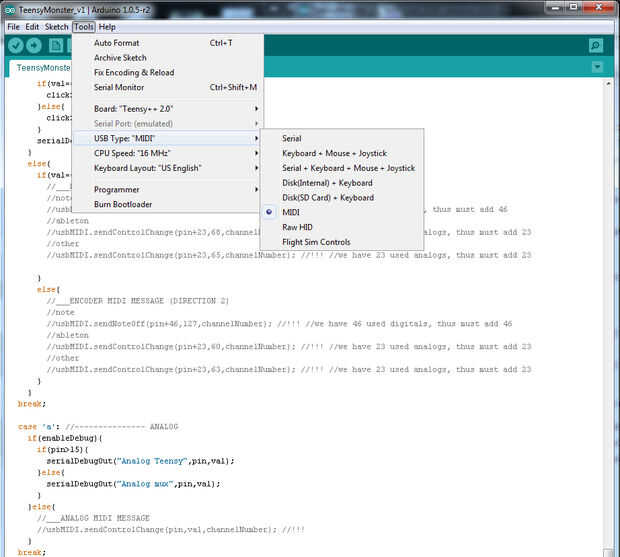The width and height of the screenshot is (620, 557).
Task: Select Serial + Keyboard + Mouse + Joystick option
Action: pyautogui.click(x=342, y=168)
